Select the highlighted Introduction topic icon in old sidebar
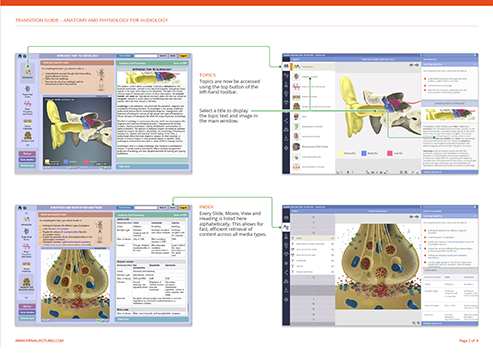Viewport: 493px width, 360px height. coord(27,72)
